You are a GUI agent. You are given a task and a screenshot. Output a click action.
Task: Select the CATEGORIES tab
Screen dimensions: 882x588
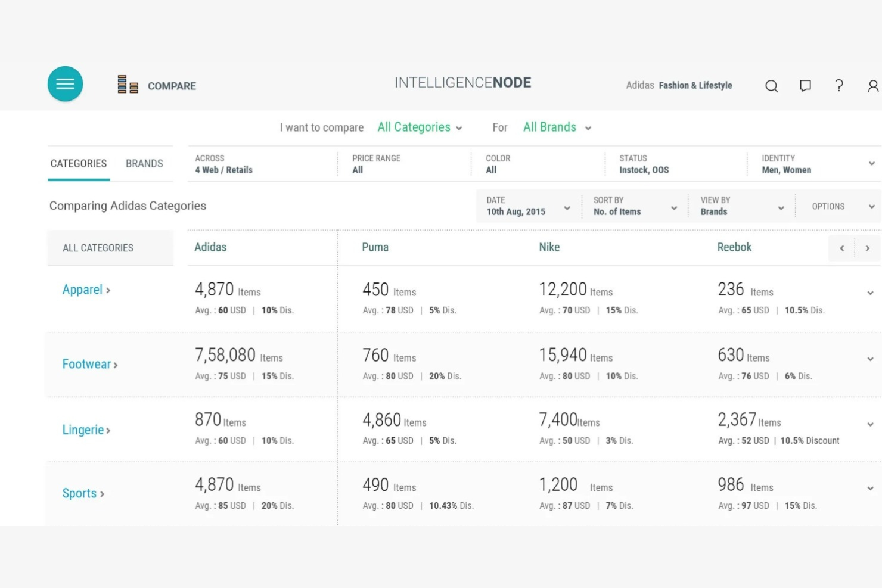coord(78,163)
